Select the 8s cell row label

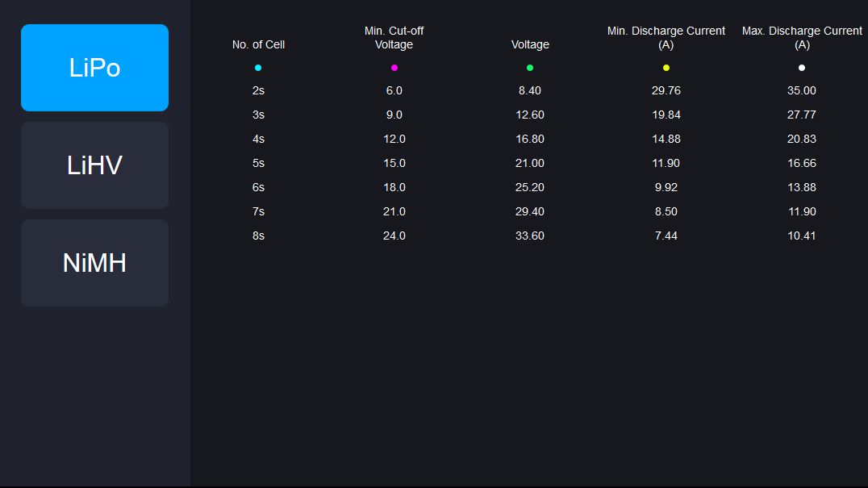click(x=258, y=236)
